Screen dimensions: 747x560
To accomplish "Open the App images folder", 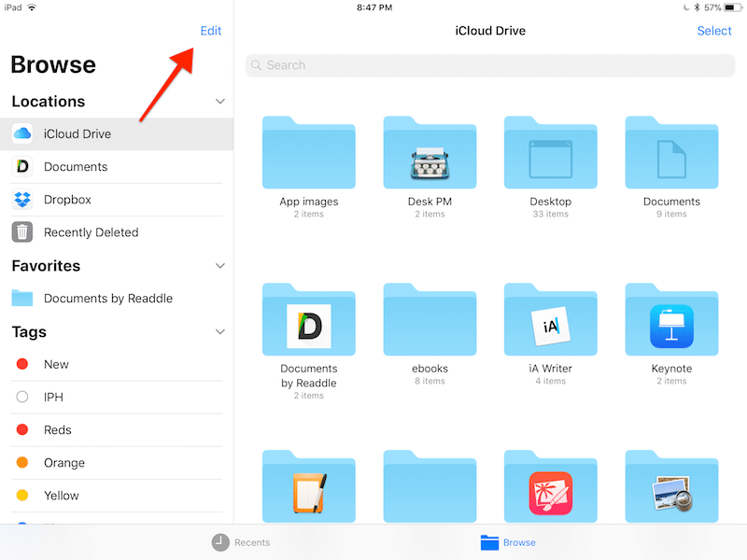I will [x=308, y=153].
